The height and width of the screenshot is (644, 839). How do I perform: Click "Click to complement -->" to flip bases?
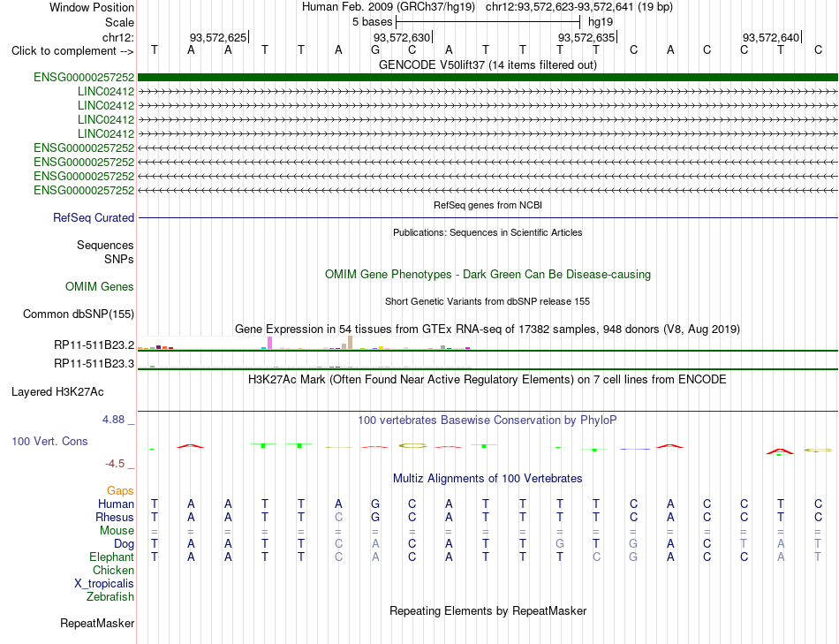pos(72,51)
